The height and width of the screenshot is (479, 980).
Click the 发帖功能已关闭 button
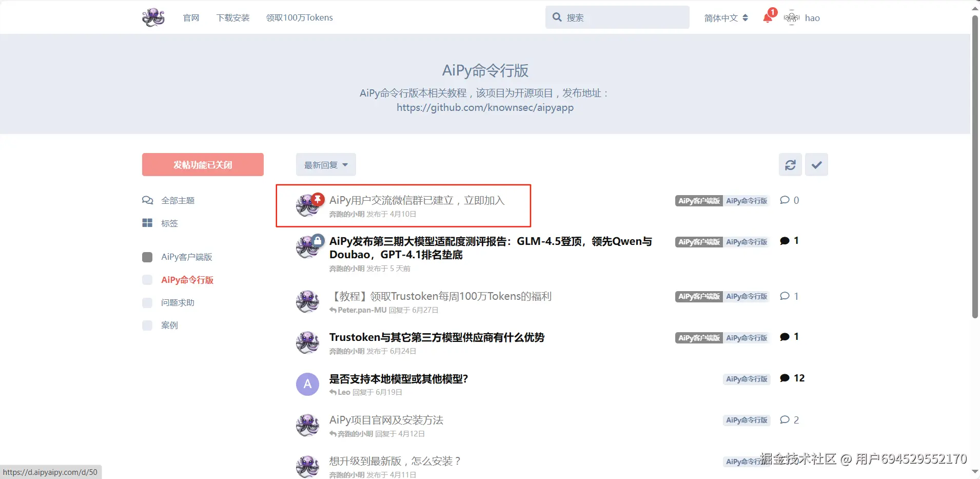pos(203,165)
